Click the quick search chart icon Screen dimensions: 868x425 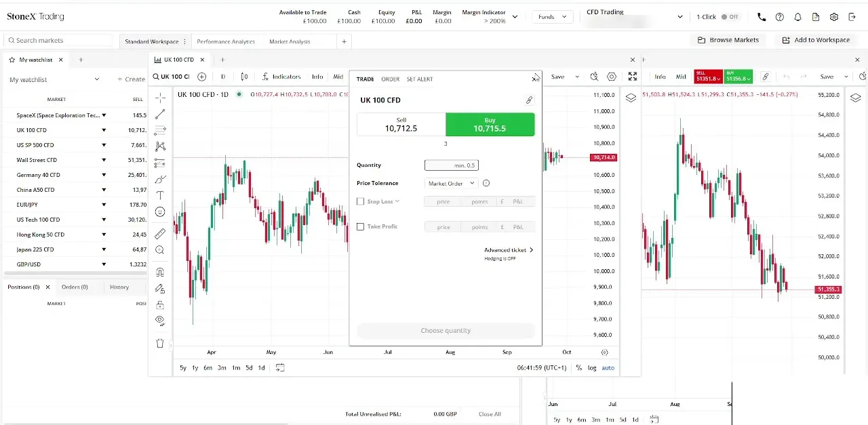(x=594, y=77)
